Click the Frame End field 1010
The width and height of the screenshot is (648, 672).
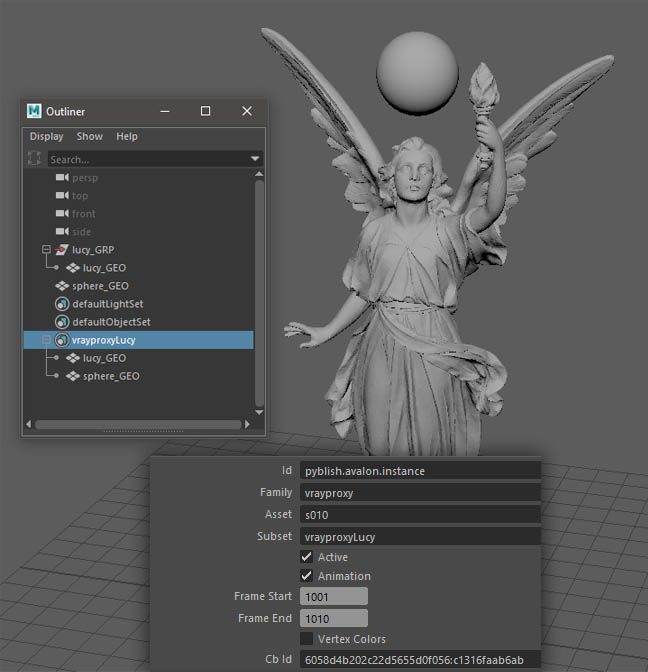pyautogui.click(x=334, y=618)
